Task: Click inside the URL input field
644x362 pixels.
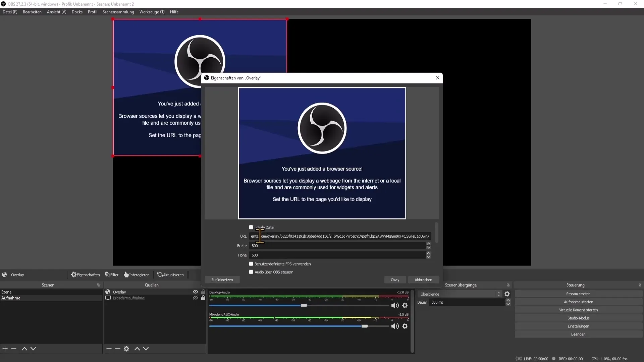Action: 340,236
